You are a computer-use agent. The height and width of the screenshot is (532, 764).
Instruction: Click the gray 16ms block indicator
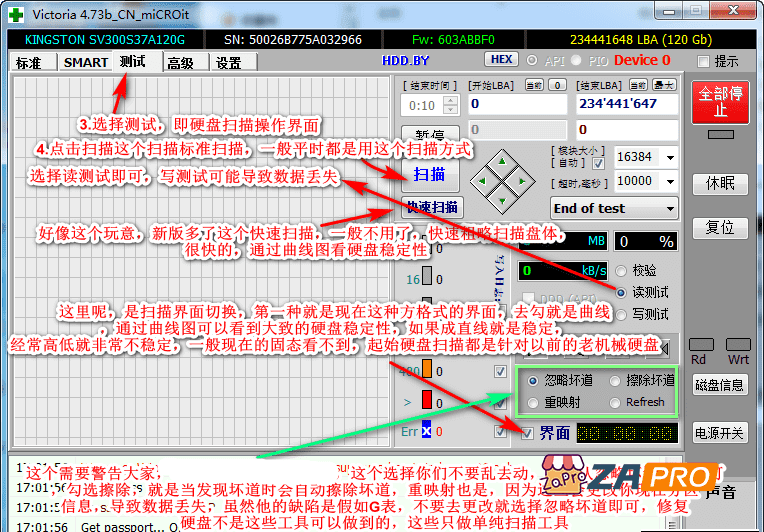tap(428, 277)
